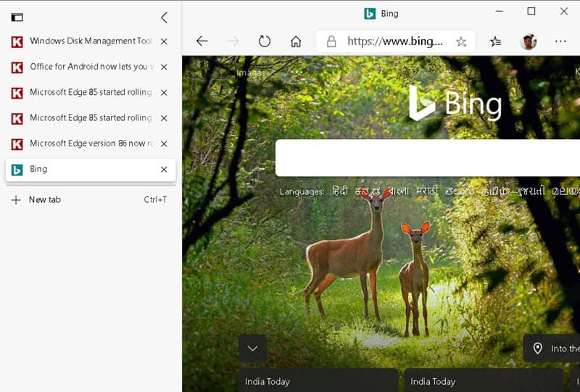The height and width of the screenshot is (392, 580).
Task: Switch Bing language to Bangla
Action: point(399,191)
